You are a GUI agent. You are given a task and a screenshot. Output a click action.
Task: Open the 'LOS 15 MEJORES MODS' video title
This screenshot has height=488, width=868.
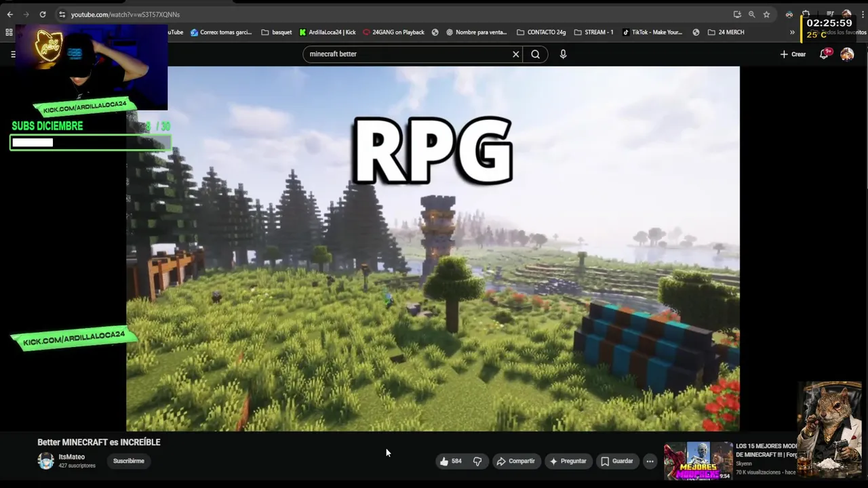[767, 450]
